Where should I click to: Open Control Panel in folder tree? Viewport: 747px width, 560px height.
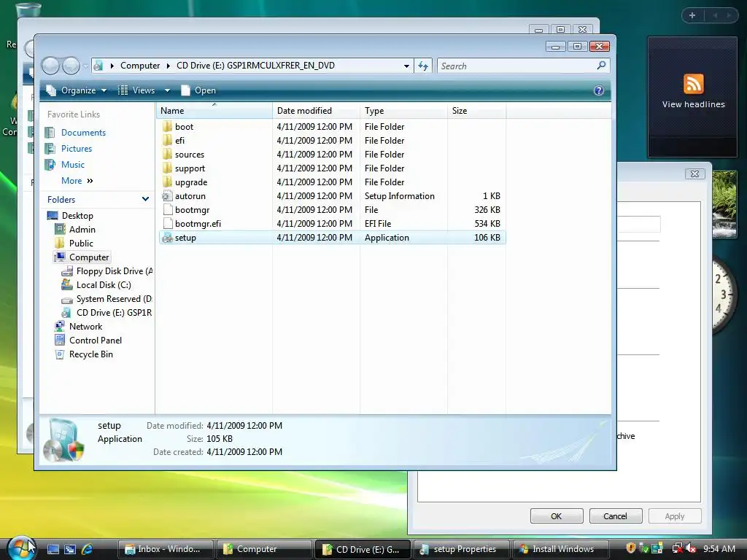point(96,340)
